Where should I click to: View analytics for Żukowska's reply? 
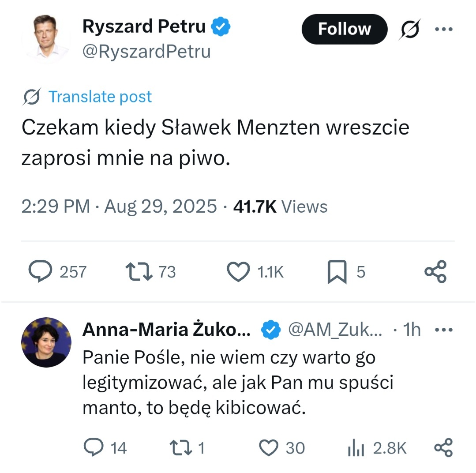point(356,448)
